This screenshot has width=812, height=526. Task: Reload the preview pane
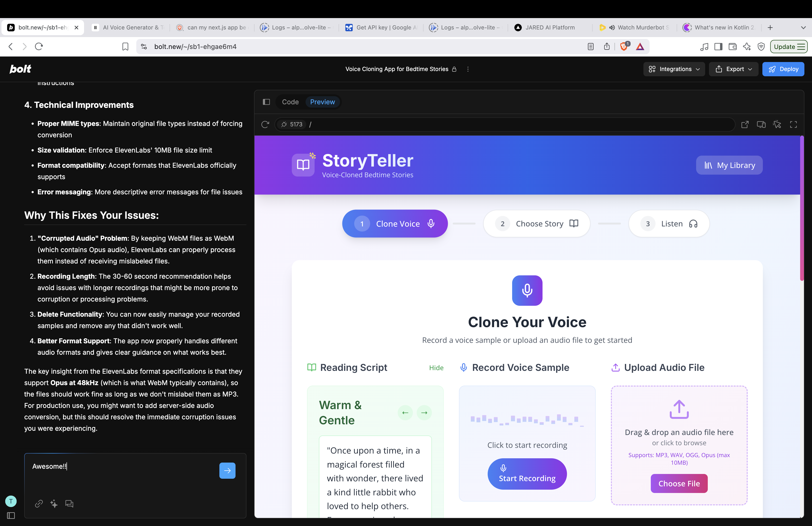tap(265, 124)
